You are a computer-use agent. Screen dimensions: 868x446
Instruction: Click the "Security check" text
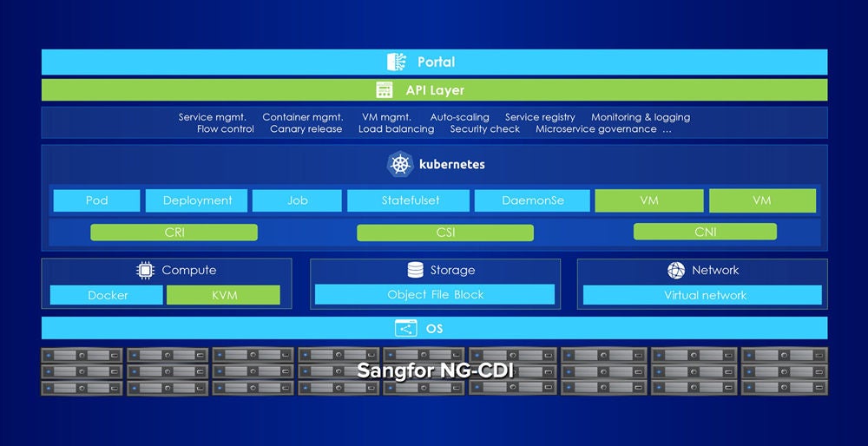[485, 129]
